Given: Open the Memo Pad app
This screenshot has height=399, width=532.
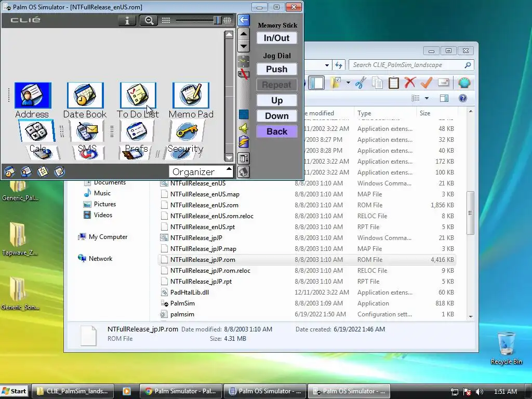Looking at the screenshot, I should (191, 96).
